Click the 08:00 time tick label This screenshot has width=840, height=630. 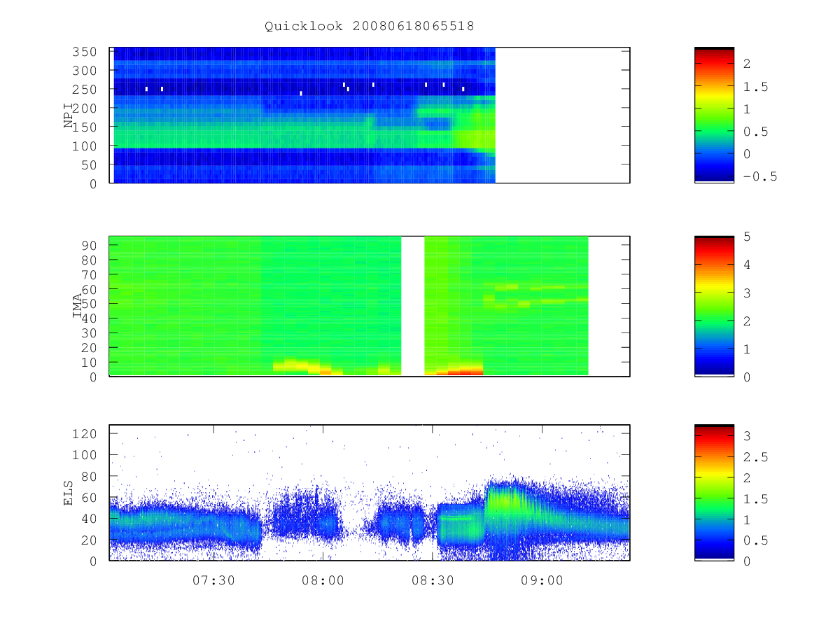tap(323, 580)
